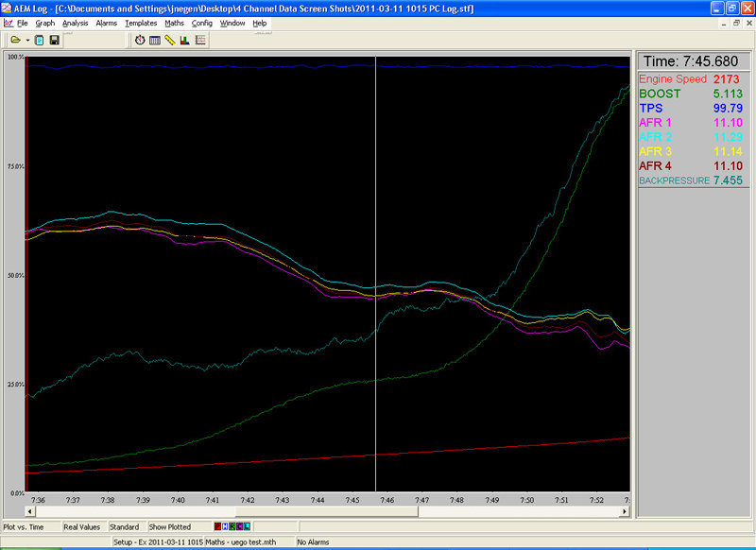Screen dimensions: 756x550
Task: Click the scrollbar left arrow below graph
Action: [30, 511]
